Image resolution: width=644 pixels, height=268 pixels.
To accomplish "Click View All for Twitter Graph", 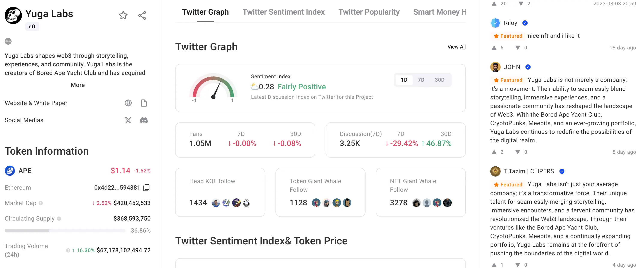I will coord(456,47).
